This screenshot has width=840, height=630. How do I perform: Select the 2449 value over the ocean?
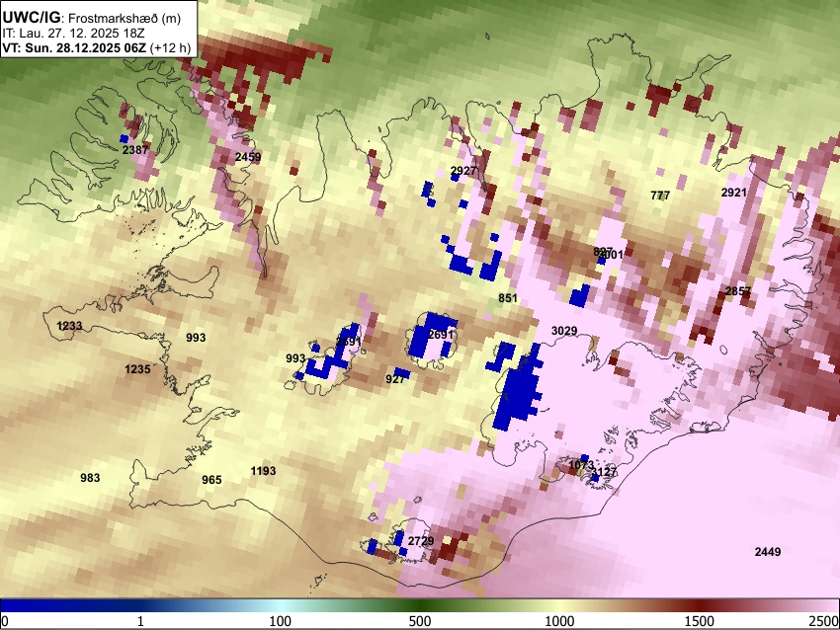click(x=768, y=551)
